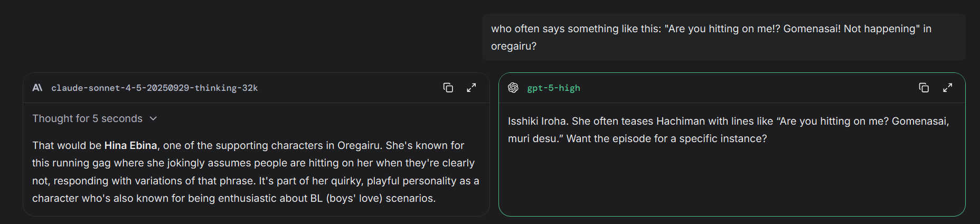The width and height of the screenshot is (980, 224).
Task: Click the OpenAI logo icon
Action: pos(513,88)
